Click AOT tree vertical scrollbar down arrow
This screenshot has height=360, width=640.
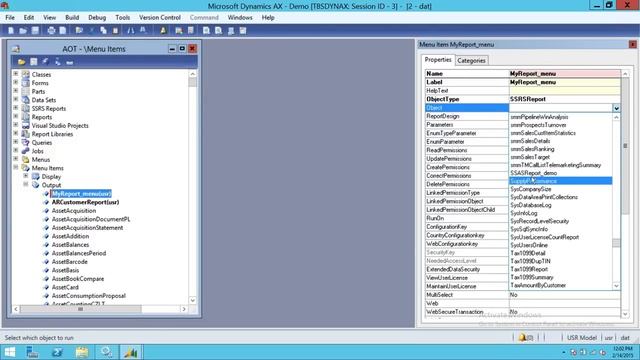click(x=193, y=300)
